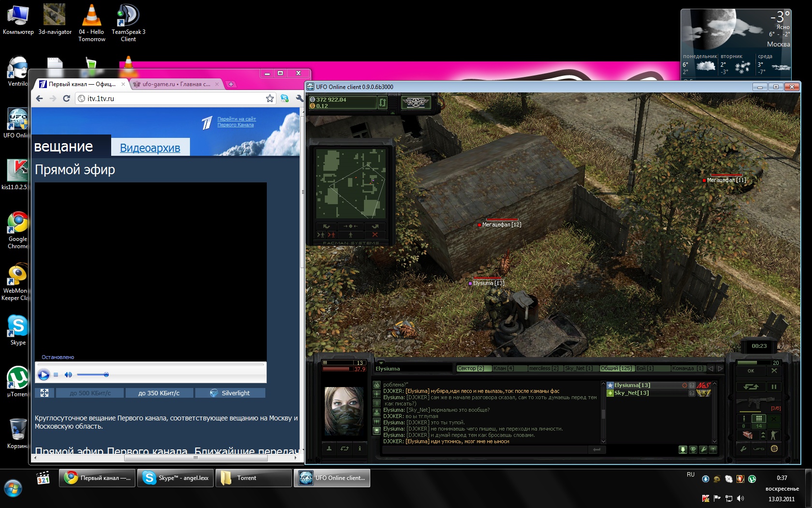Click the swap weapon arrows icon
Screen dimensions: 812x508
(751, 387)
